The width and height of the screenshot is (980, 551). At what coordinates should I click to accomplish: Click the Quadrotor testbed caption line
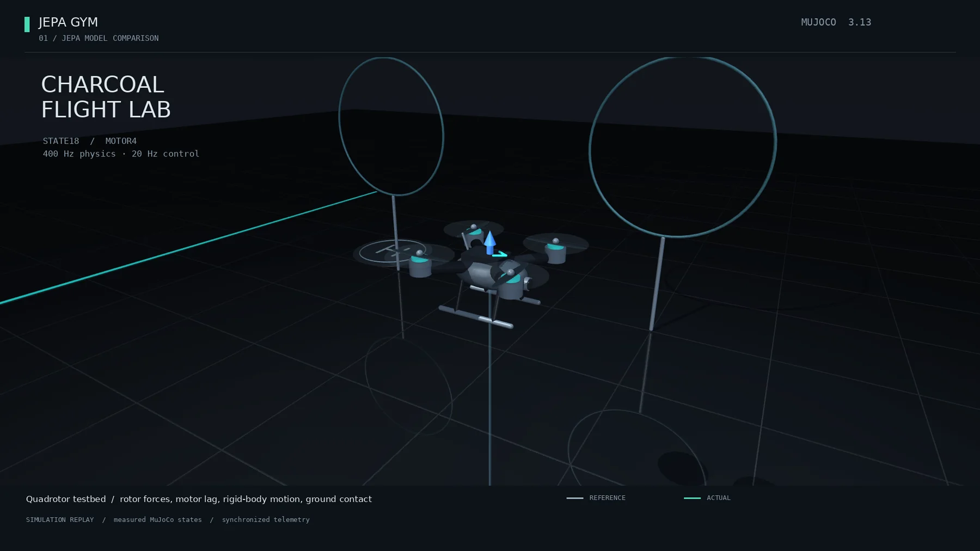tap(199, 499)
